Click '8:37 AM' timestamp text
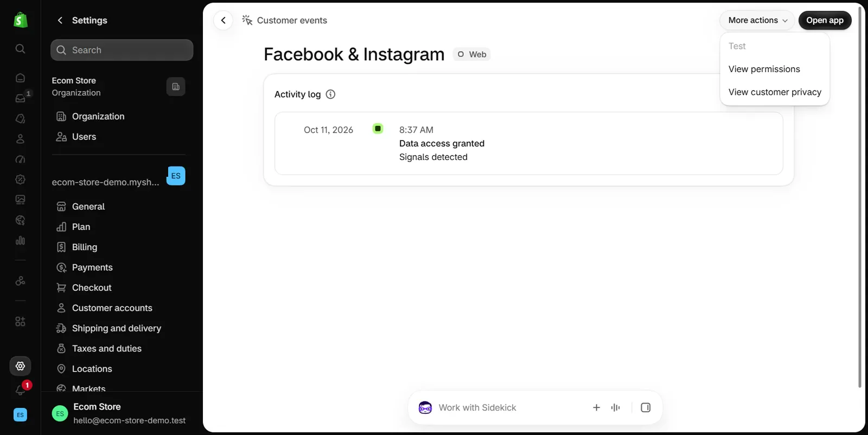The width and height of the screenshot is (868, 435). (x=416, y=130)
